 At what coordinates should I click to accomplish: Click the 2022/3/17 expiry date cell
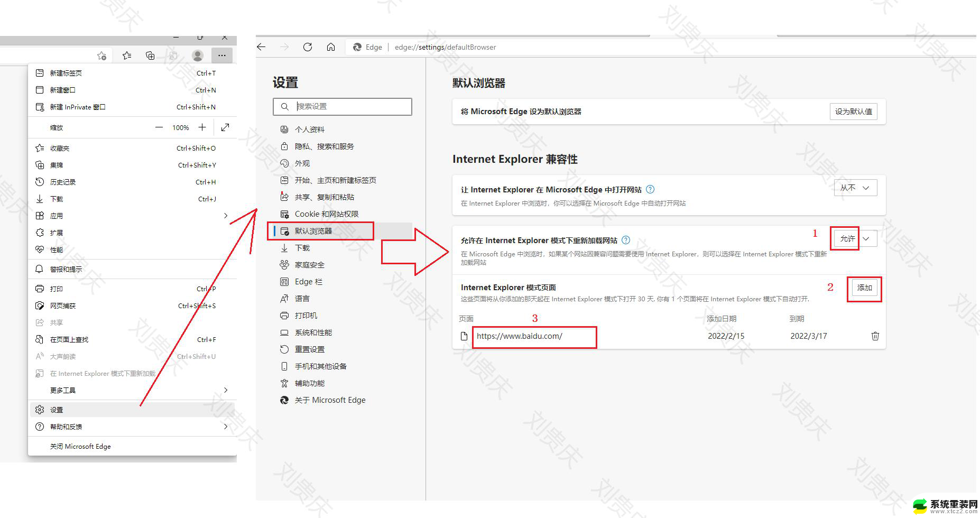[809, 336]
